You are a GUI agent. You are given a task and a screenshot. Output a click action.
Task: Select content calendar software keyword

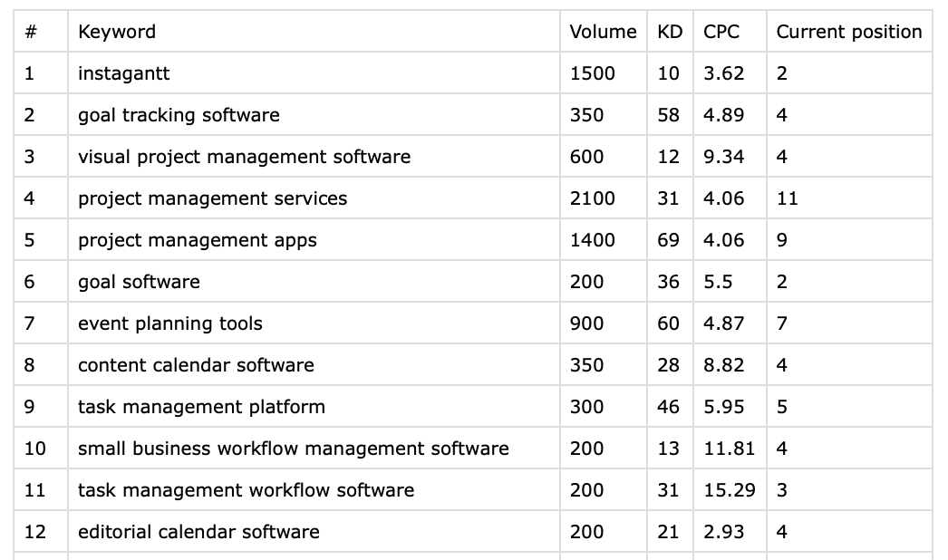coord(196,365)
